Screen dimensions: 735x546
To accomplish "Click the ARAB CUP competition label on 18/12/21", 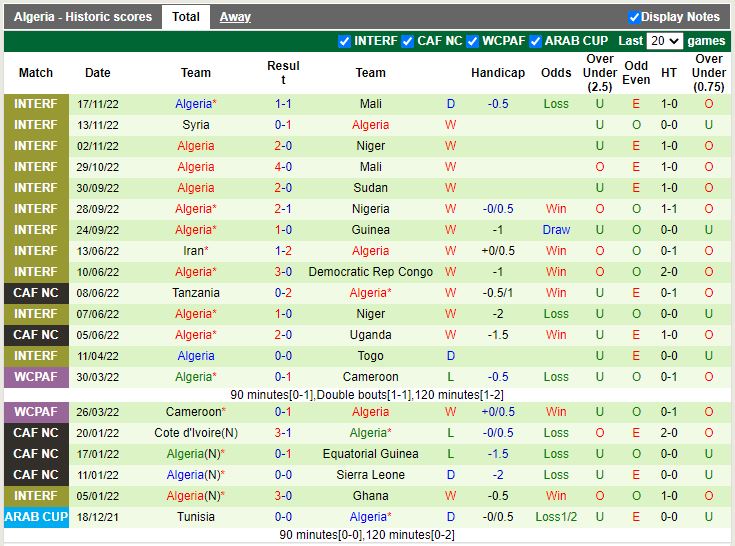I will pyautogui.click(x=36, y=517).
